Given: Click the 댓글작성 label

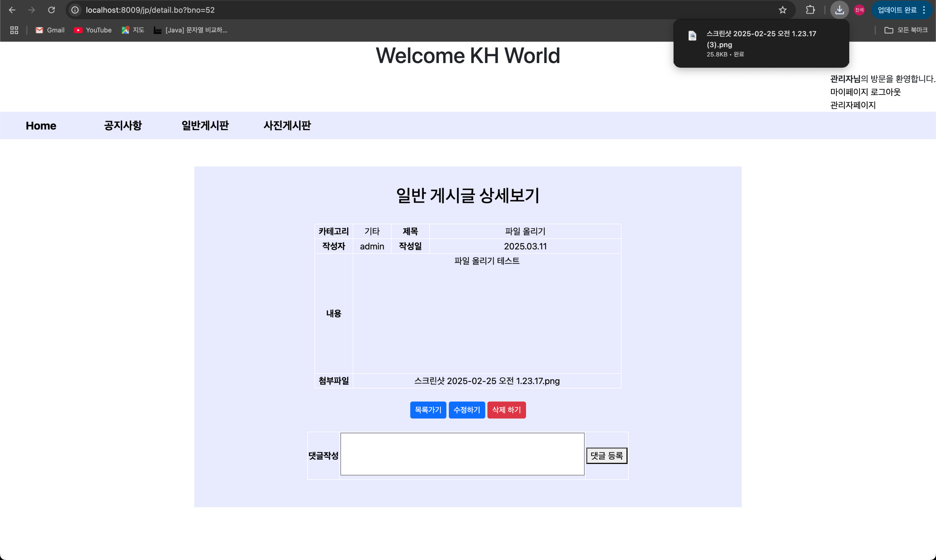Looking at the screenshot, I should [x=323, y=456].
